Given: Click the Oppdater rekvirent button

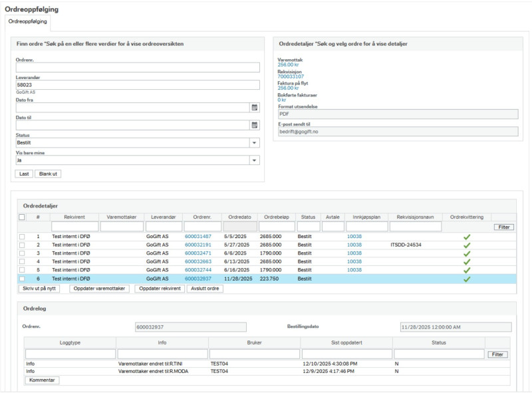Looking at the screenshot, I should click(x=160, y=289).
